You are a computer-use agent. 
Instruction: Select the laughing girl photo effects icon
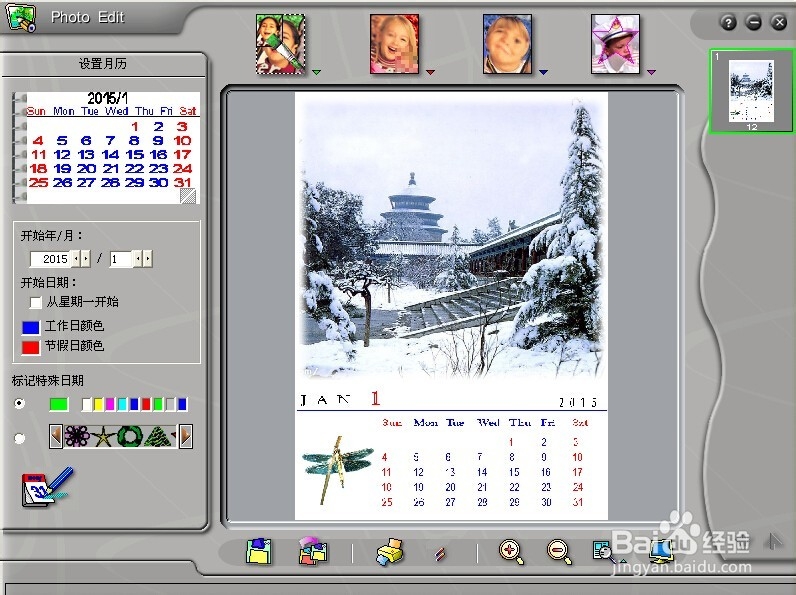tap(394, 44)
